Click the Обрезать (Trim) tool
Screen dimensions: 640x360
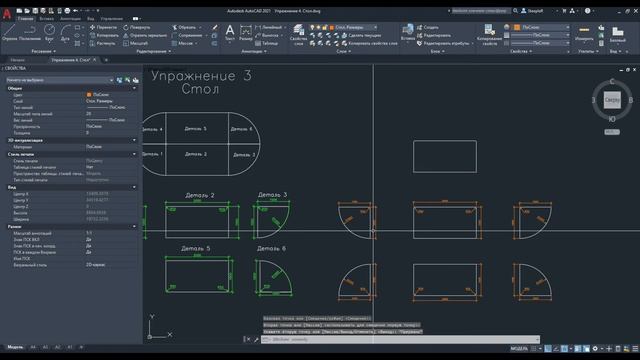click(184, 27)
